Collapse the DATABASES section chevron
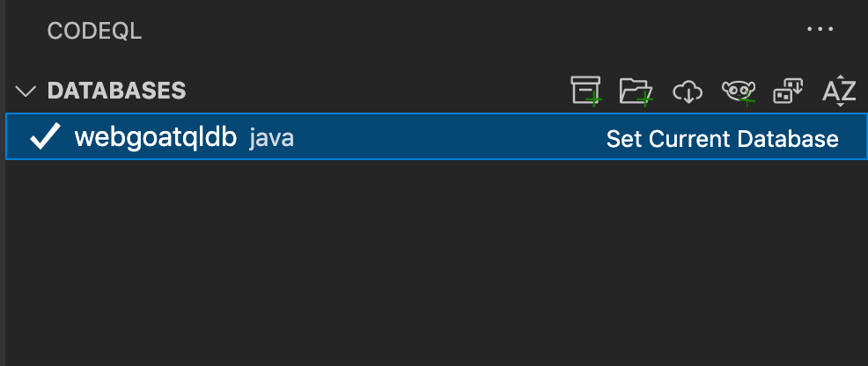868x366 pixels. click(26, 91)
